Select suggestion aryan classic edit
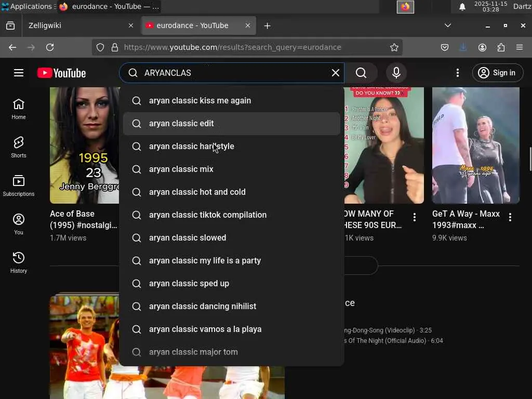532x399 pixels. (231, 124)
